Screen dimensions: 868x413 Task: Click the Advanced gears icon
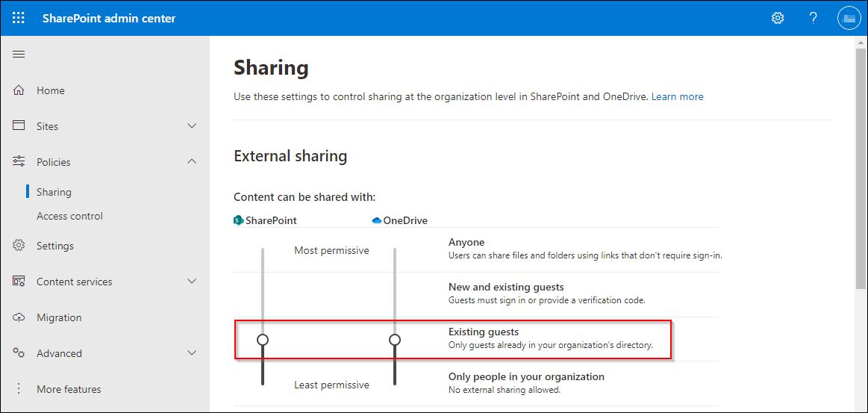pos(19,353)
